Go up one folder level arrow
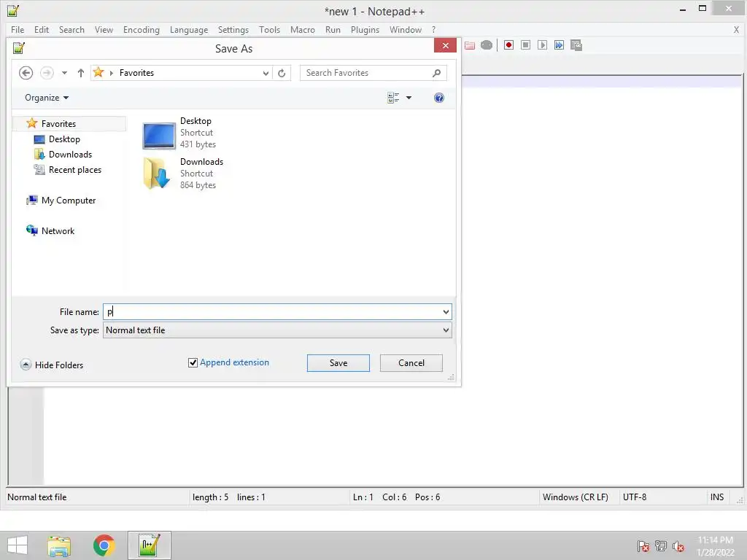The width and height of the screenshot is (747, 560). [80, 73]
